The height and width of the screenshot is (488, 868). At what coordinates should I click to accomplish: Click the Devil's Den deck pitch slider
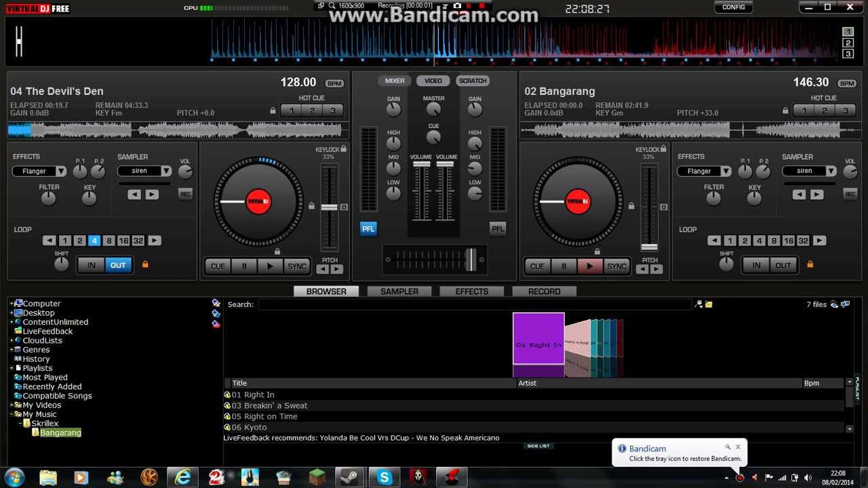pyautogui.click(x=329, y=207)
